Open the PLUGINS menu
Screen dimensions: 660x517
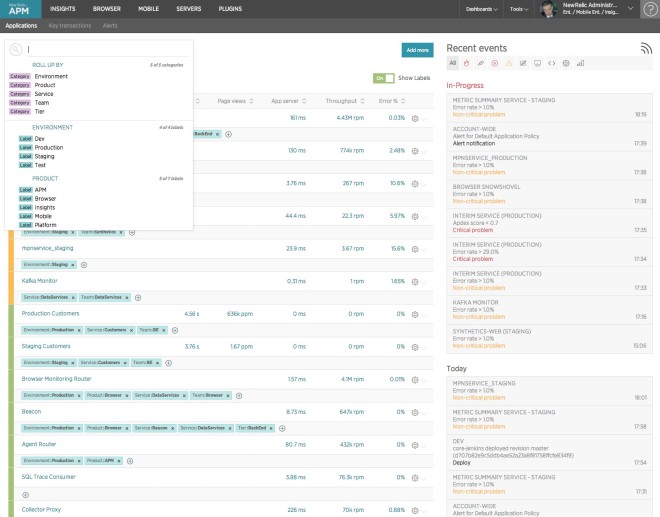click(x=230, y=9)
